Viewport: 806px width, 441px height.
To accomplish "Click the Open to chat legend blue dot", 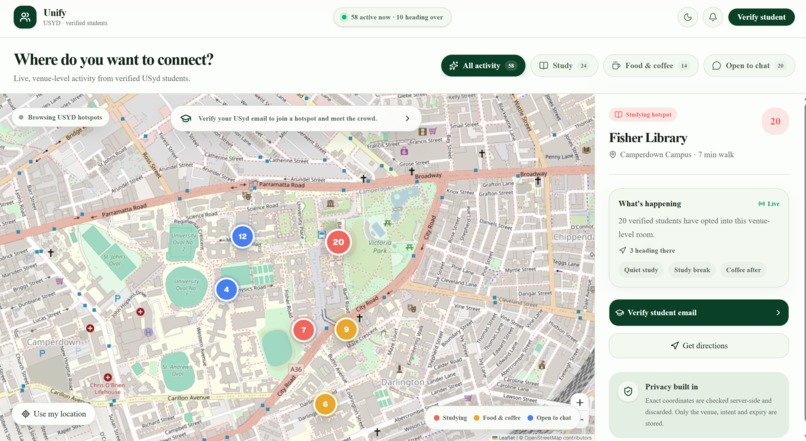I will tap(530, 418).
